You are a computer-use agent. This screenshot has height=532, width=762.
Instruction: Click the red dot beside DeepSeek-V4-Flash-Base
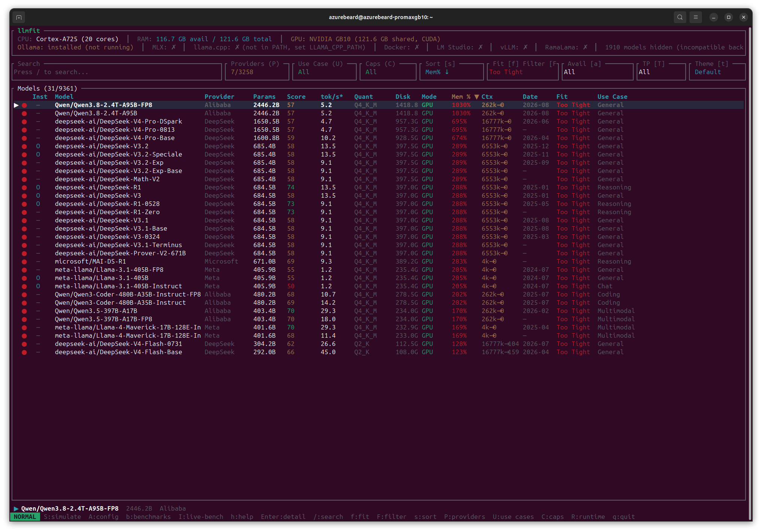pyautogui.click(x=24, y=352)
